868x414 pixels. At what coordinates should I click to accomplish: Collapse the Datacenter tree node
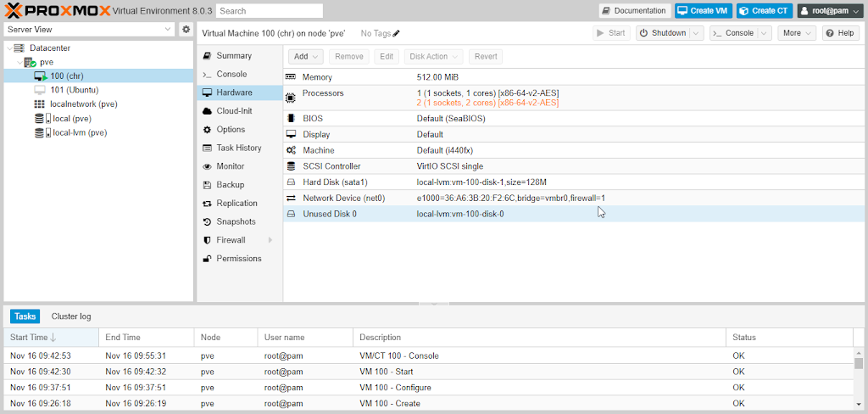pos(8,48)
